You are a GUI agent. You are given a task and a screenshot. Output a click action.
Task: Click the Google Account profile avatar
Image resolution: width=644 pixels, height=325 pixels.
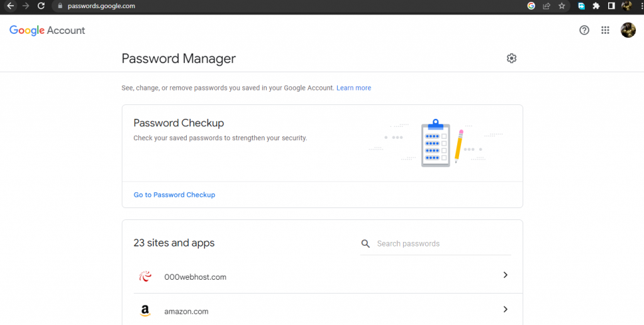[628, 30]
